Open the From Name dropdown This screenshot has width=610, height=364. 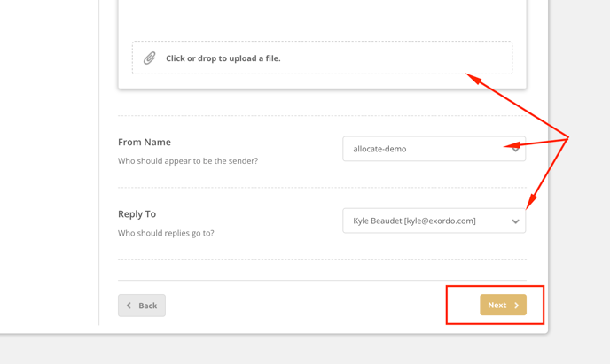[x=434, y=149]
